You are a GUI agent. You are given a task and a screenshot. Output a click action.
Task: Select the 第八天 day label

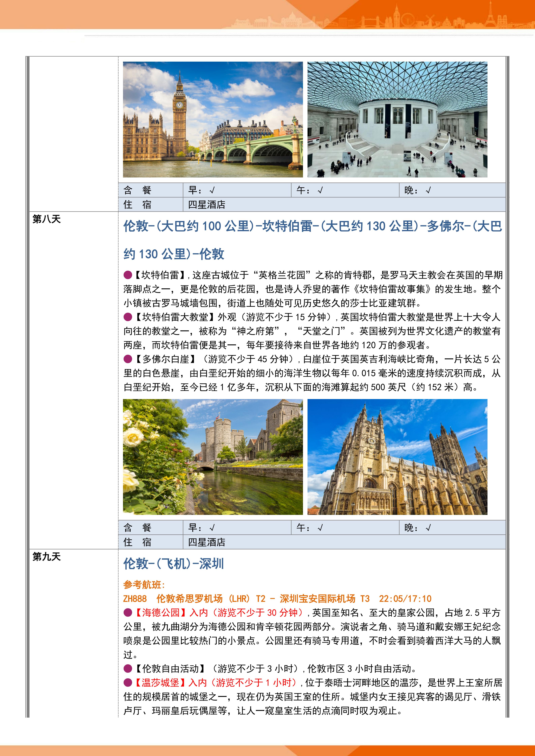pyautogui.click(x=47, y=219)
